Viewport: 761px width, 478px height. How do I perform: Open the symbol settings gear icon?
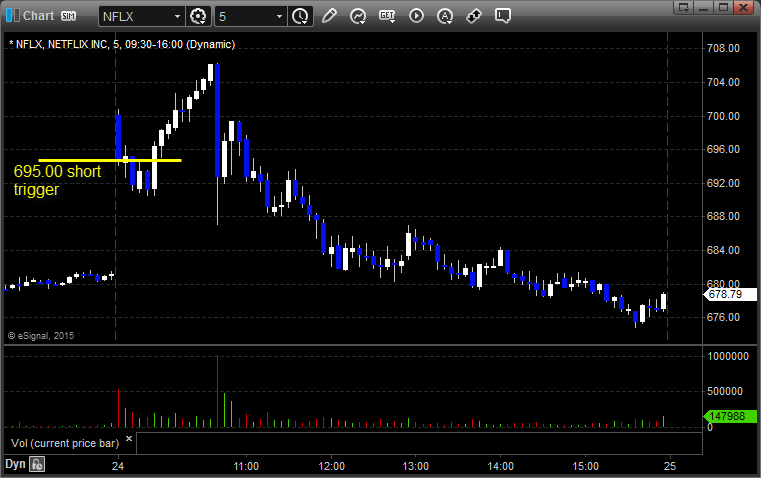(x=198, y=16)
